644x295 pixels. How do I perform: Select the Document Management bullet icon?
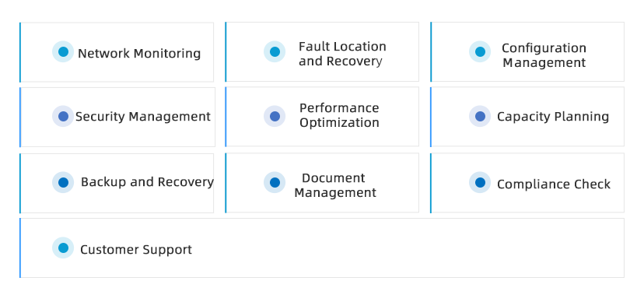coord(275,182)
